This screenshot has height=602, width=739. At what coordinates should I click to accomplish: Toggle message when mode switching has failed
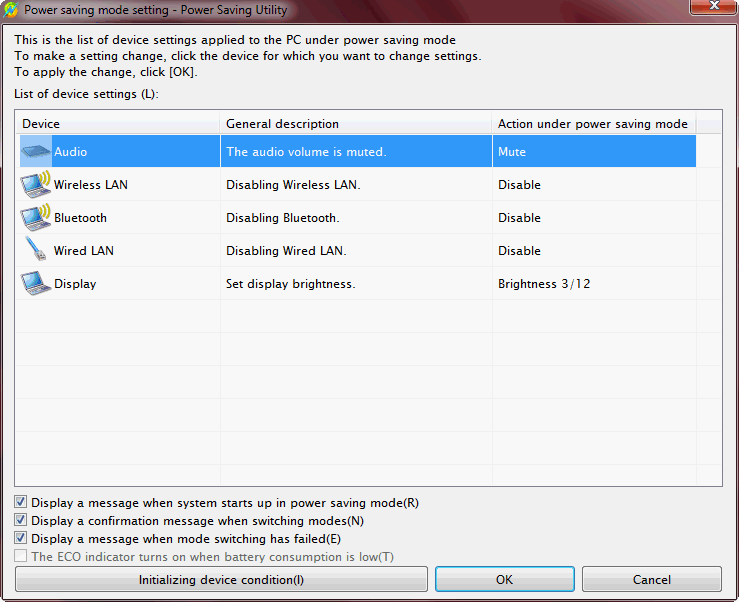tap(20, 538)
